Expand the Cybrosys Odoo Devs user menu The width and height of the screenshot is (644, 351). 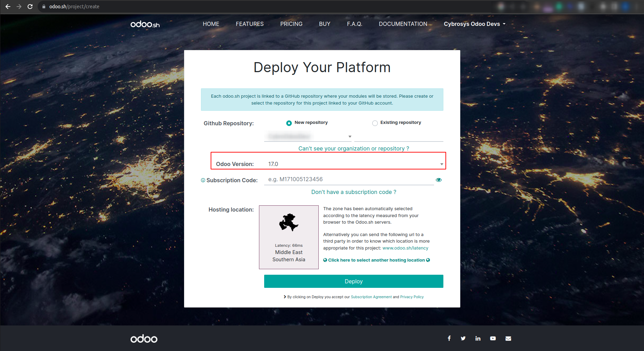474,24
